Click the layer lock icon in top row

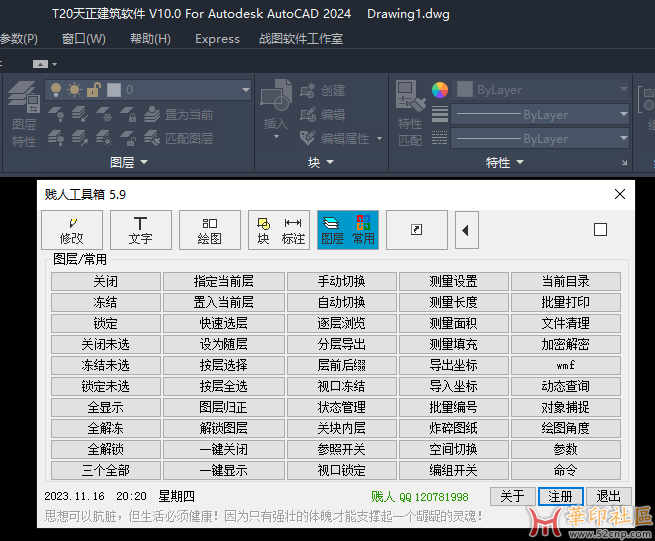tap(128, 114)
